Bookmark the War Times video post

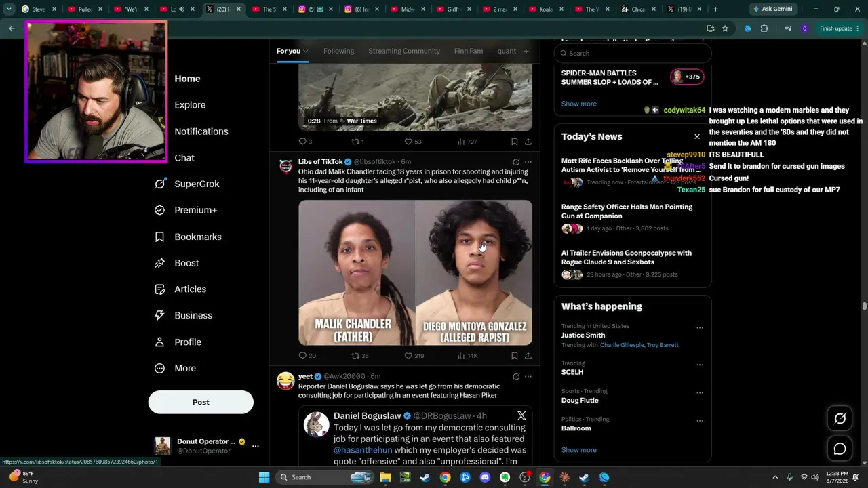pos(514,142)
